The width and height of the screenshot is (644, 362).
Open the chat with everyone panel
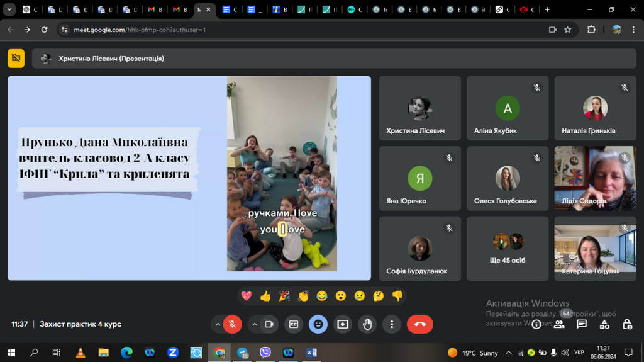point(582,324)
